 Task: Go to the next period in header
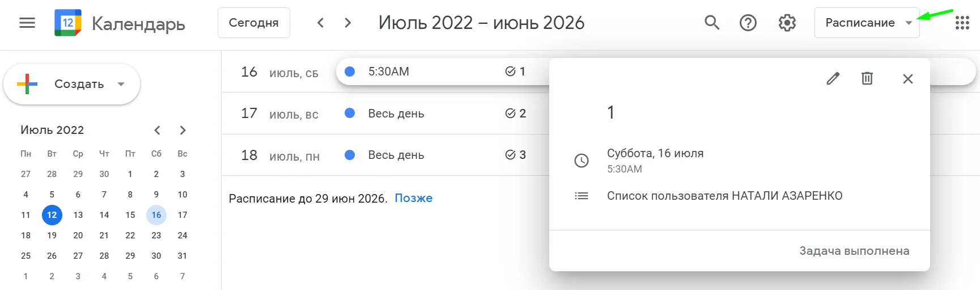tap(348, 23)
